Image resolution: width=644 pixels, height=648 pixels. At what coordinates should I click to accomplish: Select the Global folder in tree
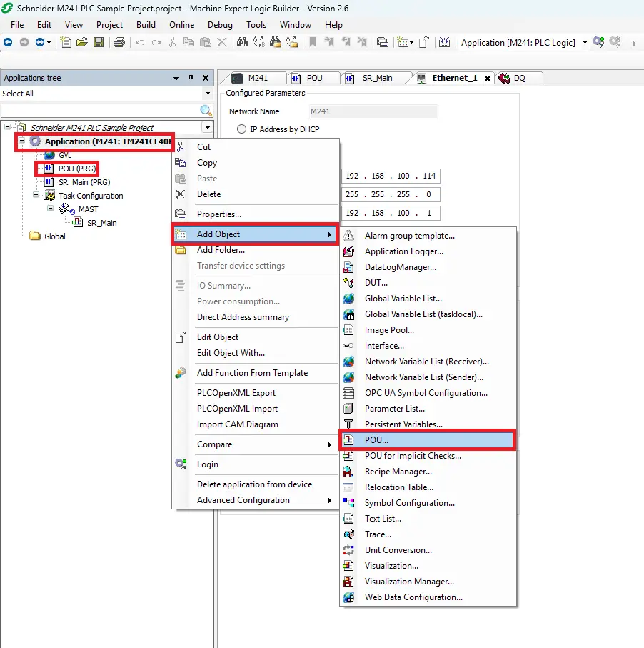[x=54, y=236]
